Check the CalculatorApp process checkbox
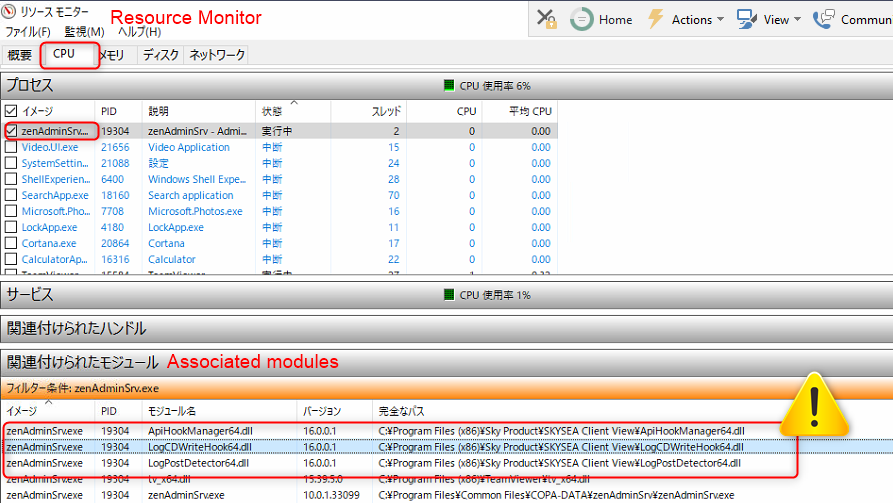893x503 pixels. pos(11,259)
